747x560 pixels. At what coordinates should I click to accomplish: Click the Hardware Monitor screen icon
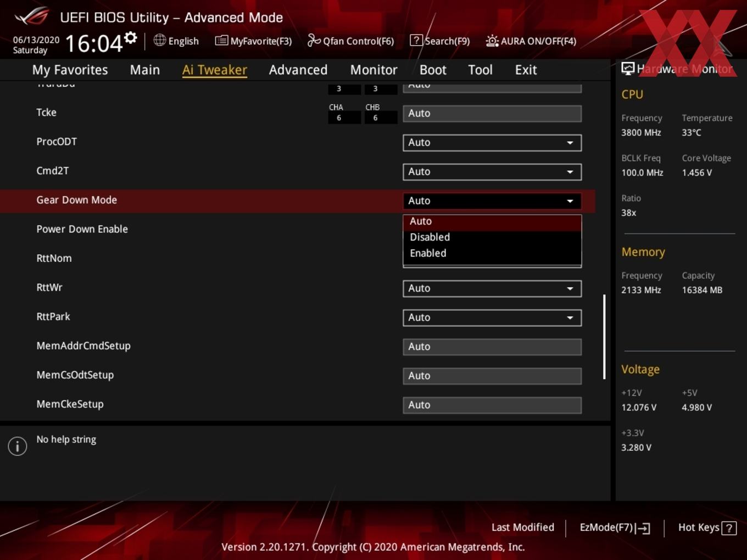click(628, 68)
